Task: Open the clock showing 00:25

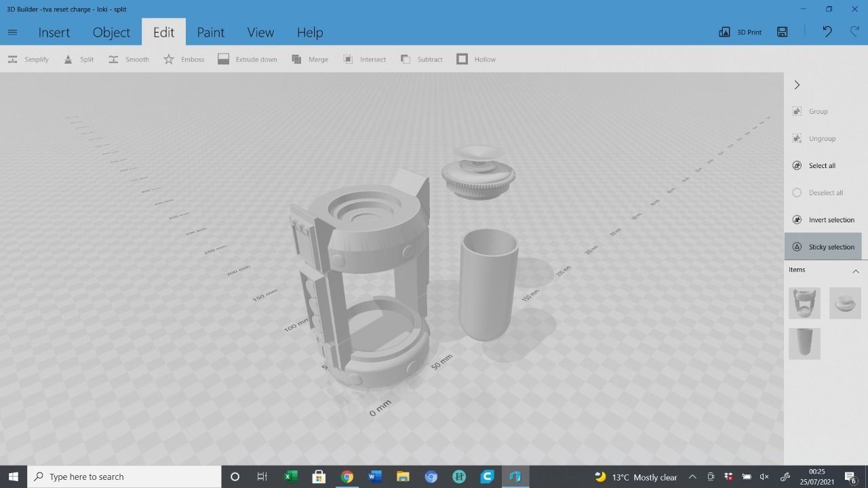Action: click(x=817, y=476)
